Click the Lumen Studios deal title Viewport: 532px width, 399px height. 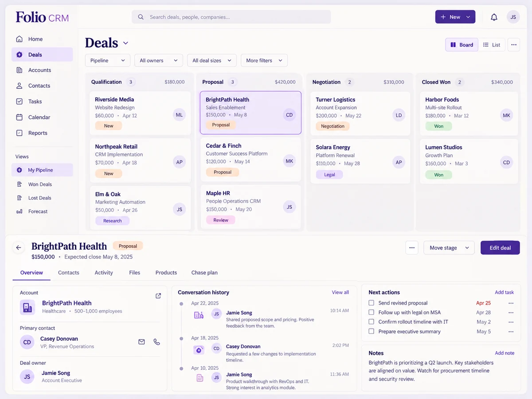[x=444, y=147]
